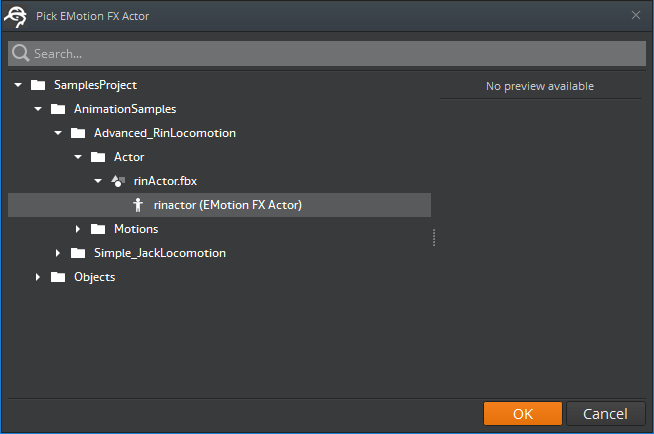Click the search magnifier icon
Image resolution: width=654 pixels, height=434 pixels.
click(x=21, y=53)
